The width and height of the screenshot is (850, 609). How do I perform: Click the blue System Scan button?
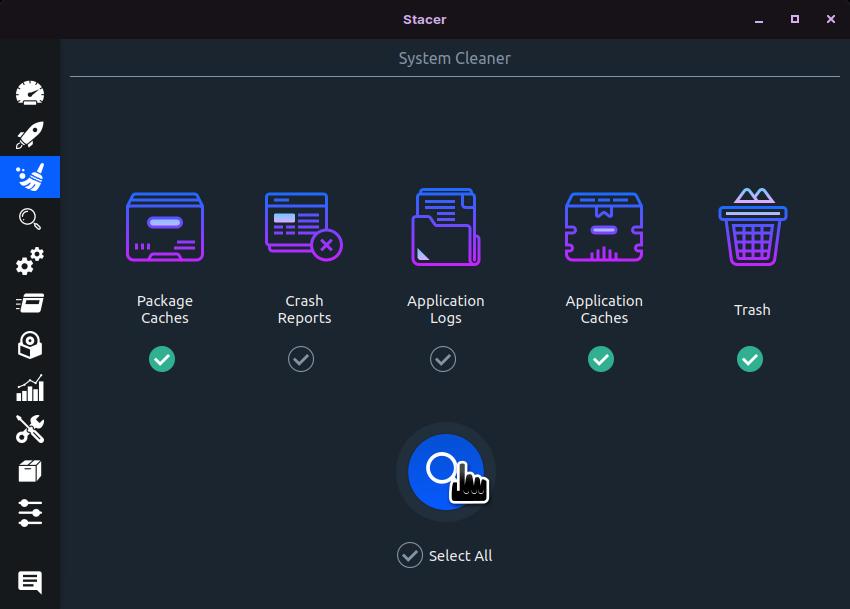click(445, 471)
